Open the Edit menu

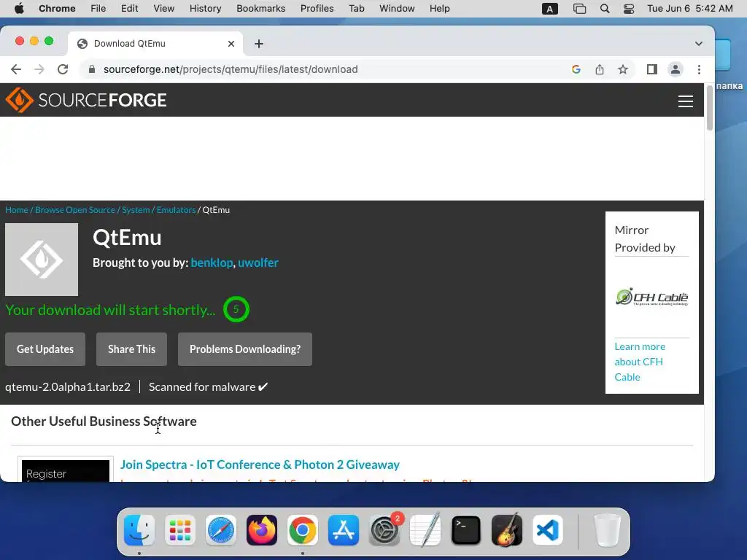tap(129, 9)
